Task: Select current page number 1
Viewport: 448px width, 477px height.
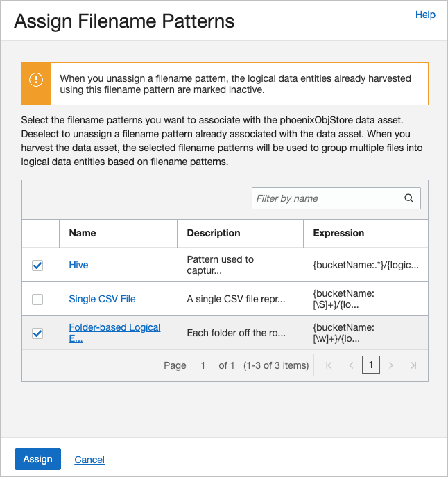Action: [371, 365]
